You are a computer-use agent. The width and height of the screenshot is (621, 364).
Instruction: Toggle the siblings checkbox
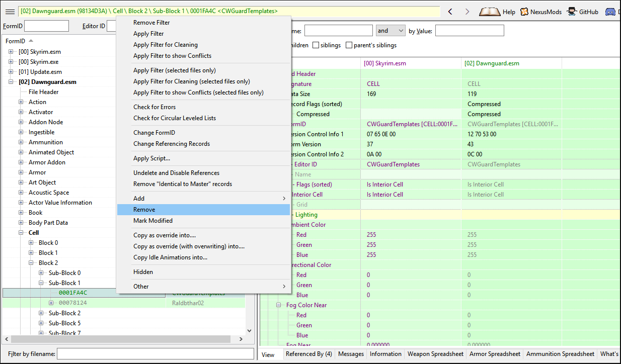coord(316,45)
